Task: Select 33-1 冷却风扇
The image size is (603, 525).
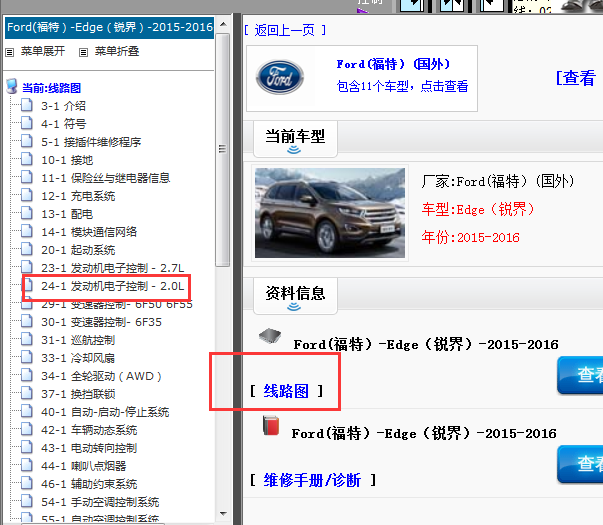Action: click(78, 358)
